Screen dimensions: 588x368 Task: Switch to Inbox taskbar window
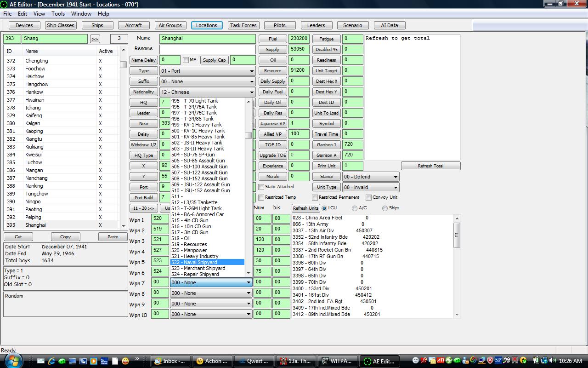click(x=170, y=361)
